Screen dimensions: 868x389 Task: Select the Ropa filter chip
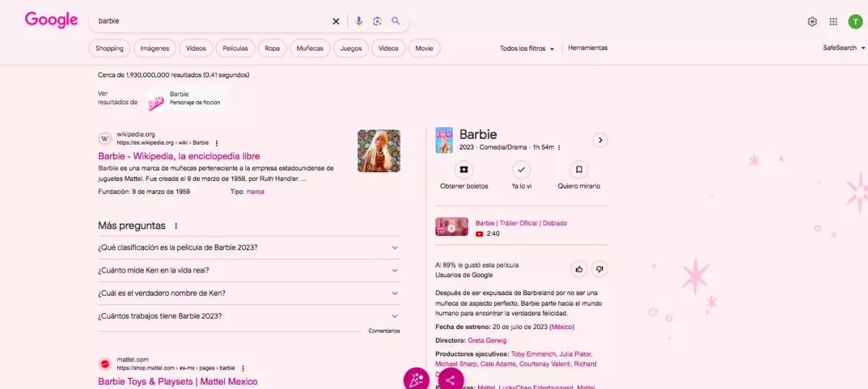272,48
